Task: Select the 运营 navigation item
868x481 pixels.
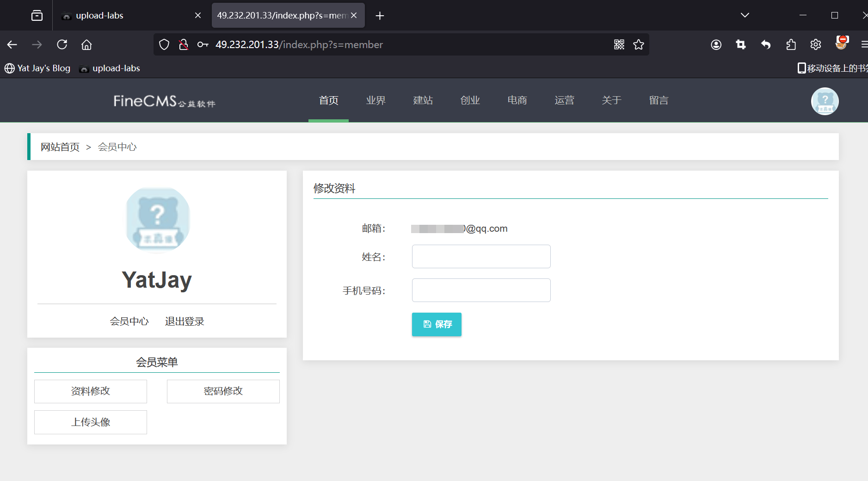Action: 565,100
